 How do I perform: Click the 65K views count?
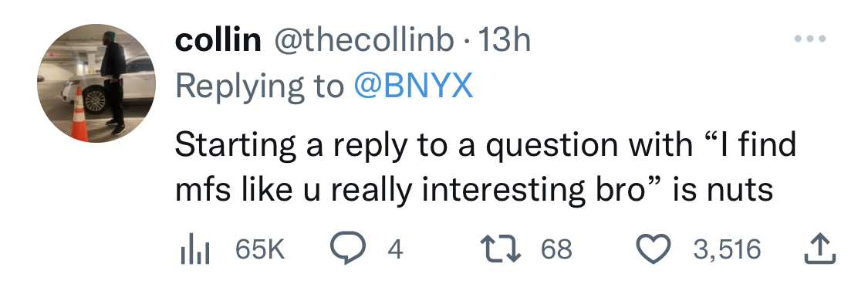coord(260,249)
